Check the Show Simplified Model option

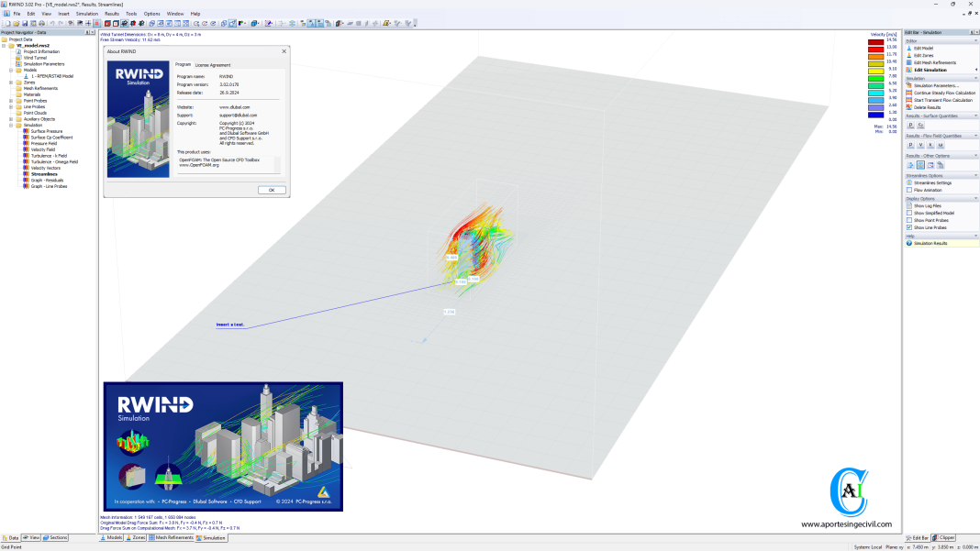(x=908, y=213)
